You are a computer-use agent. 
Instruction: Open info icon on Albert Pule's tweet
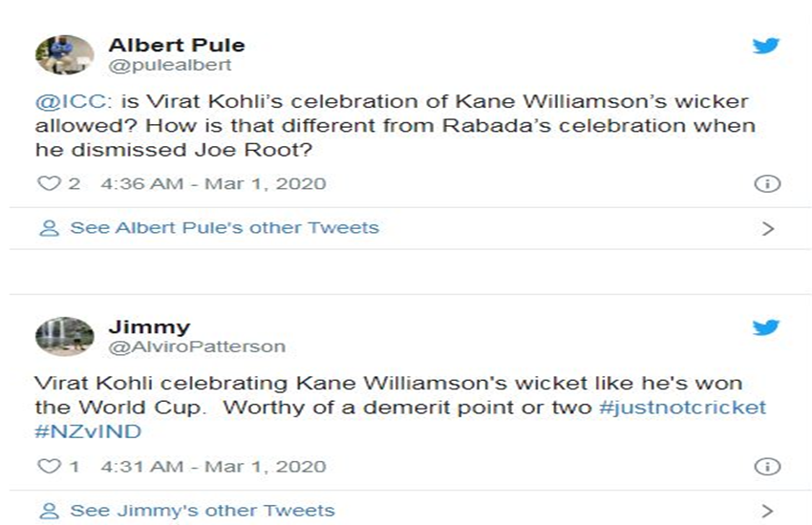click(767, 184)
